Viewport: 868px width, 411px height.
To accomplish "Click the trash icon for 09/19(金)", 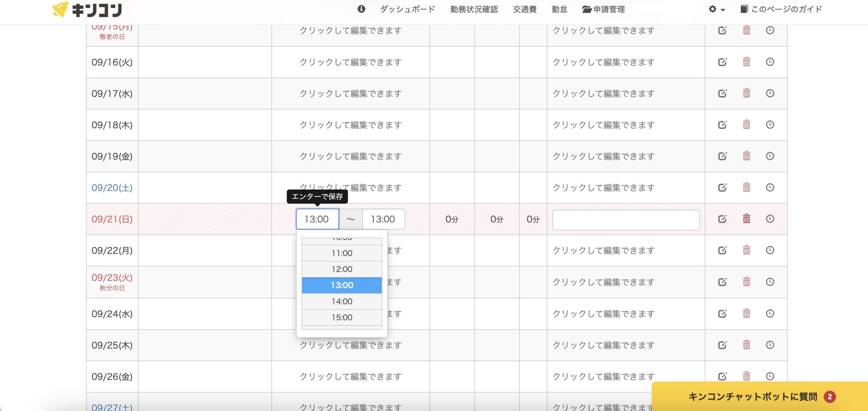I will tap(746, 156).
